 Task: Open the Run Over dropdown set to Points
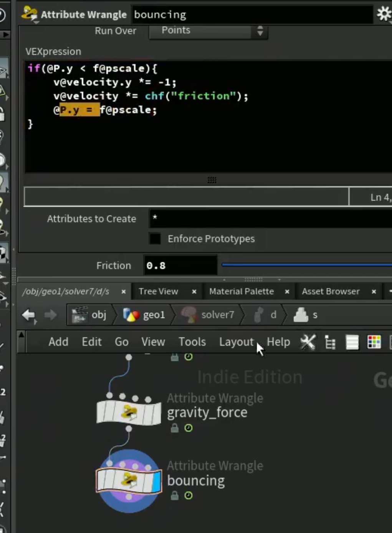point(208,31)
